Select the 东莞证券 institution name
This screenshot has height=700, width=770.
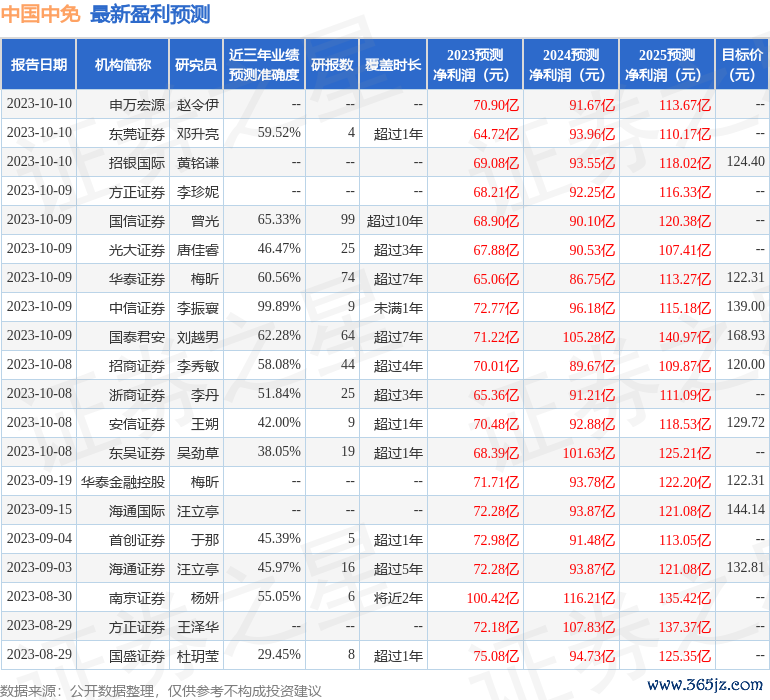point(137,133)
